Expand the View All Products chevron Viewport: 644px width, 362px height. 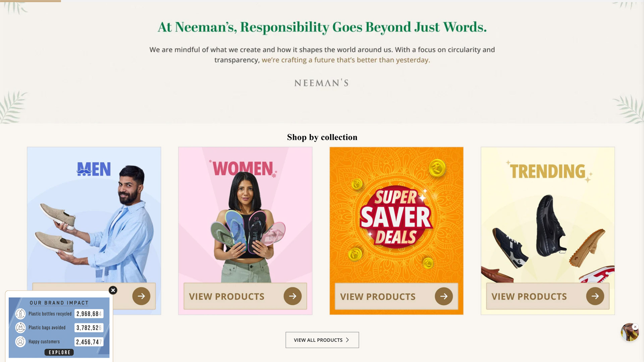[x=347, y=340]
